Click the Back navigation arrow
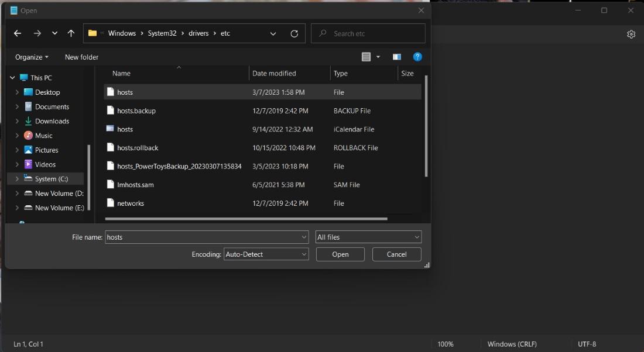644x352 pixels. [x=18, y=33]
